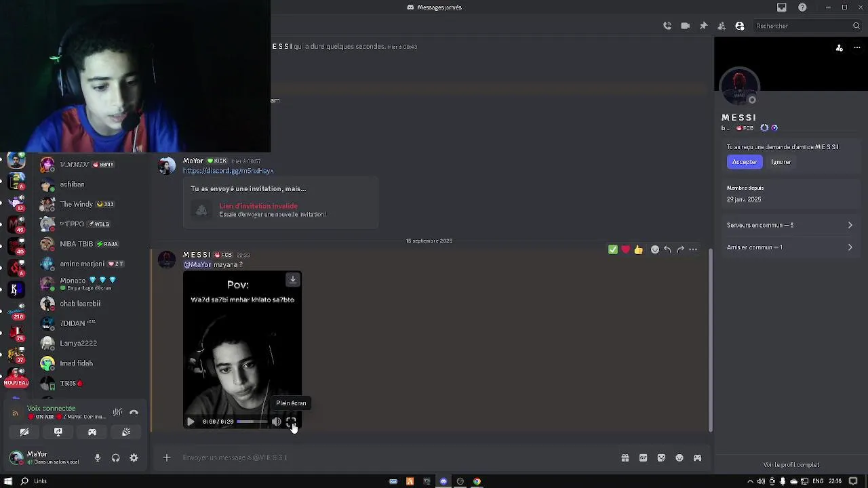Send a gift with gift icon

pos(625,458)
